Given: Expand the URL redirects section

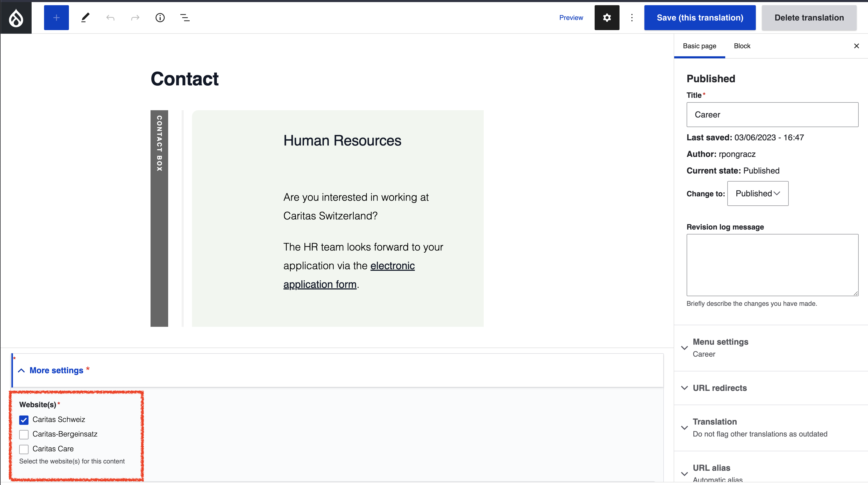Looking at the screenshot, I should tap(720, 388).
